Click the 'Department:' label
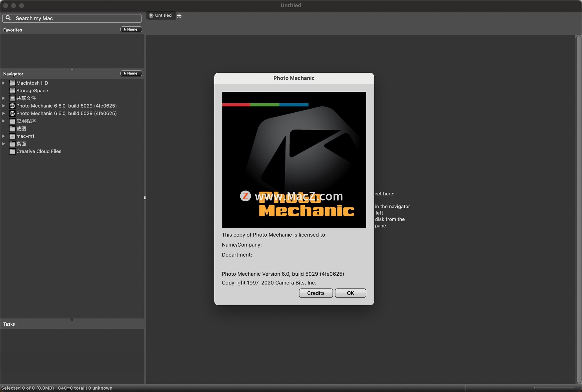Viewport: 582px width, 392px height. tap(237, 255)
